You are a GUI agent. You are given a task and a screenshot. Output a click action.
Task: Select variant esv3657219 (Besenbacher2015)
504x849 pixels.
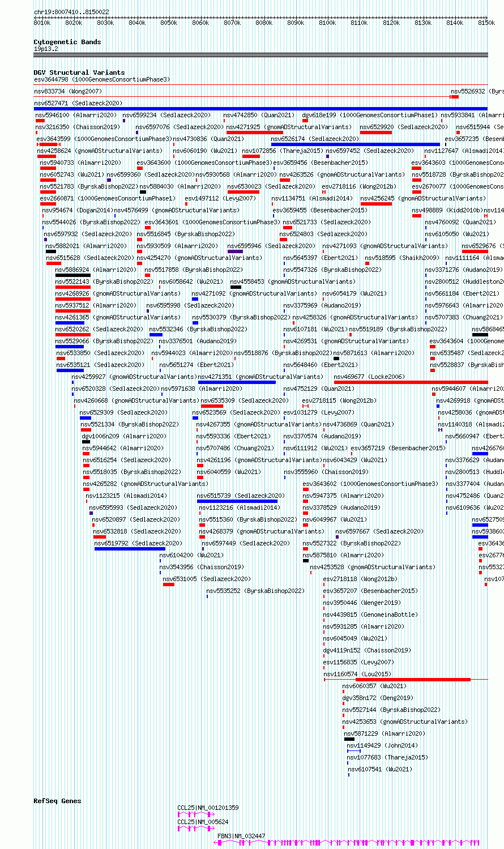pos(398,448)
